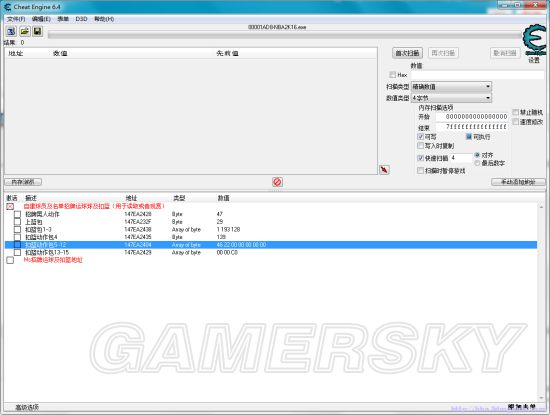550x415 pixels.
Task: Toggle the red X group activation box
Action: (x=10, y=206)
